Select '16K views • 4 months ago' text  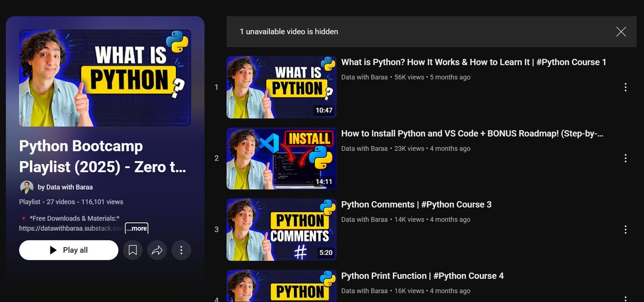point(432,291)
